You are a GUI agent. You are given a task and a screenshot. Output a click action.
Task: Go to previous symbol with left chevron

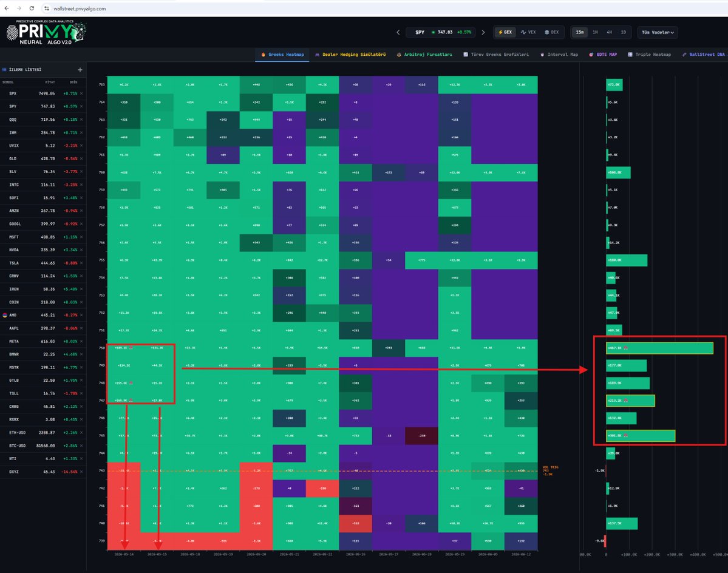coord(398,33)
